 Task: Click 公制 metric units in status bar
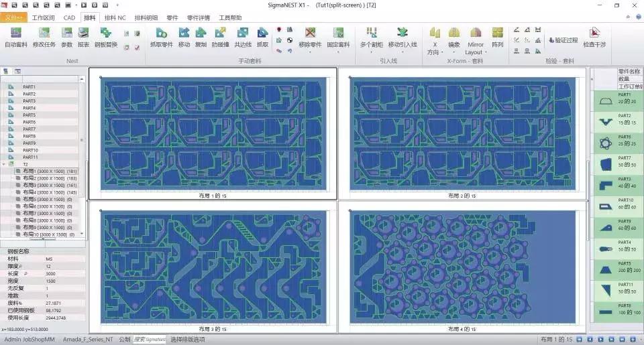pyautogui.click(x=125, y=339)
